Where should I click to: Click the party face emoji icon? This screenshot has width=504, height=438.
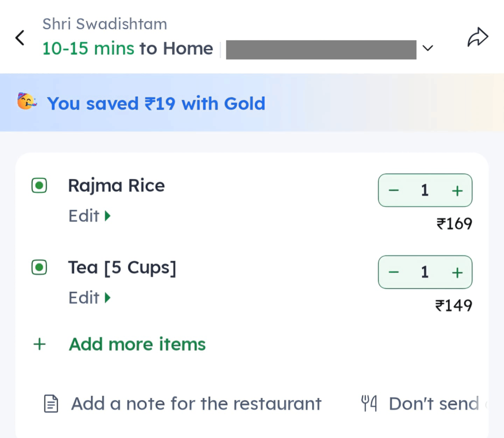27,102
